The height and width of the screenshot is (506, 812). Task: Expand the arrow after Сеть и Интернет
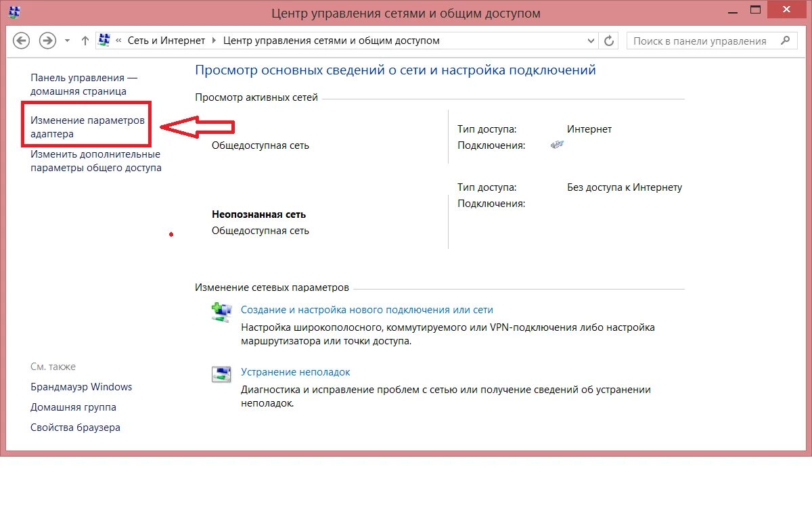click(x=214, y=41)
